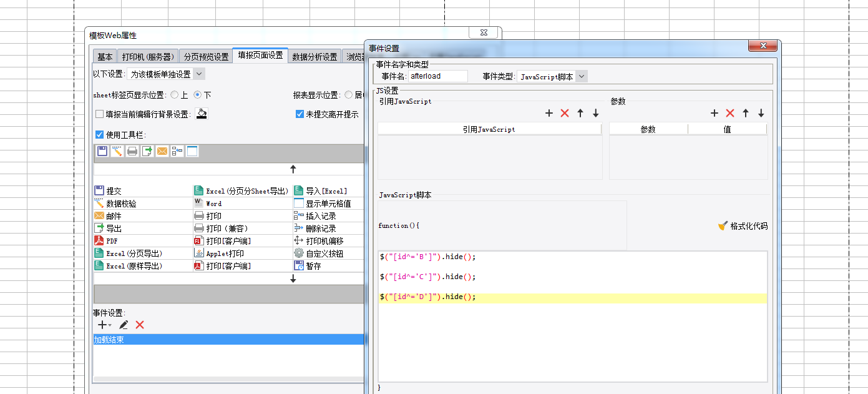868x394 pixels.
Task: Select sheet tab position 下 radio
Action: pos(198,95)
